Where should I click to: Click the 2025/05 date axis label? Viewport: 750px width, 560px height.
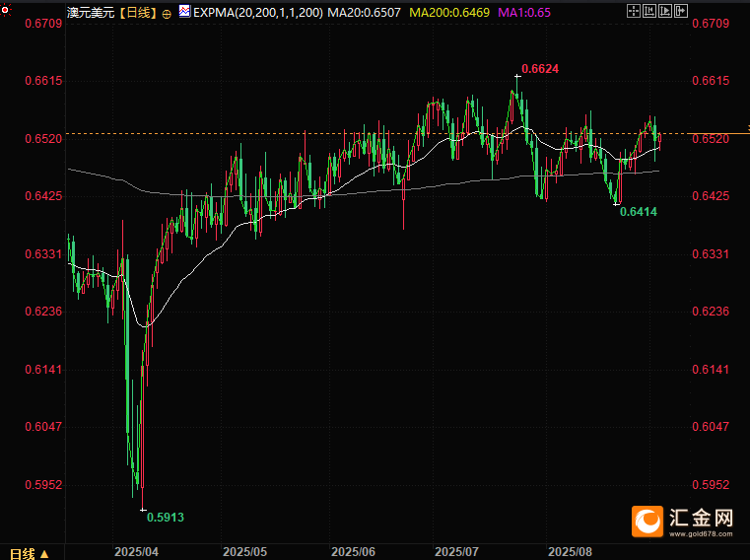tap(244, 552)
